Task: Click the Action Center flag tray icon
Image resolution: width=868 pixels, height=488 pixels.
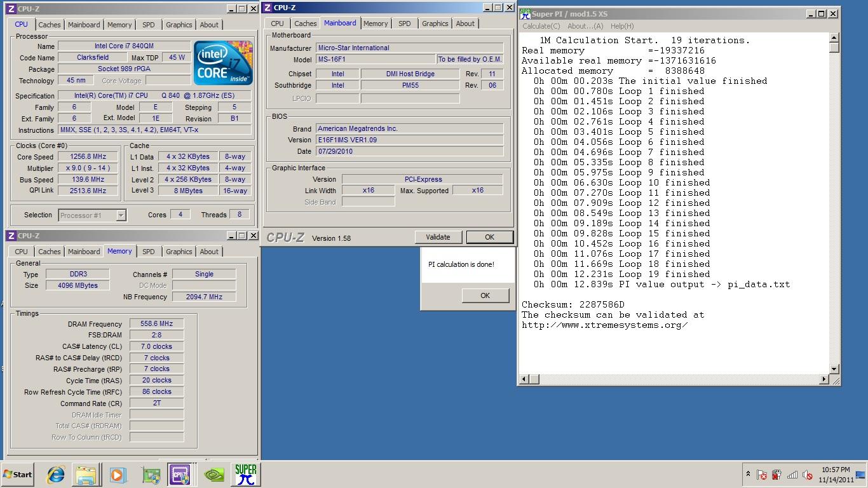Action: (x=762, y=474)
